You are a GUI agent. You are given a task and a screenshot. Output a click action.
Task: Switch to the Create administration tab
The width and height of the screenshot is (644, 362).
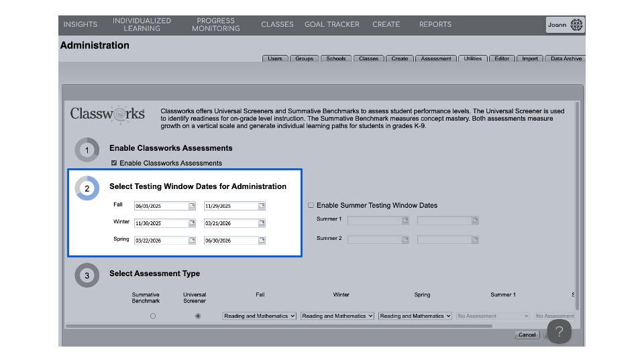pos(400,59)
